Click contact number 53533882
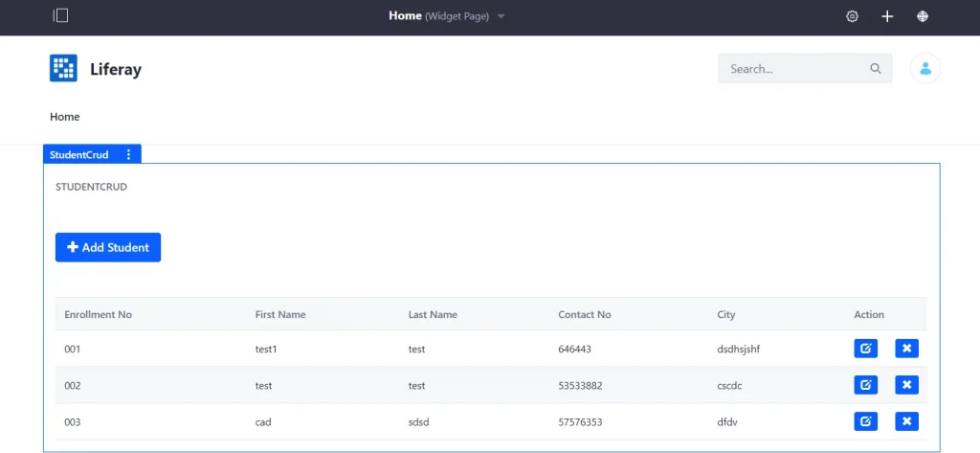This screenshot has width=980, height=453. click(580, 385)
